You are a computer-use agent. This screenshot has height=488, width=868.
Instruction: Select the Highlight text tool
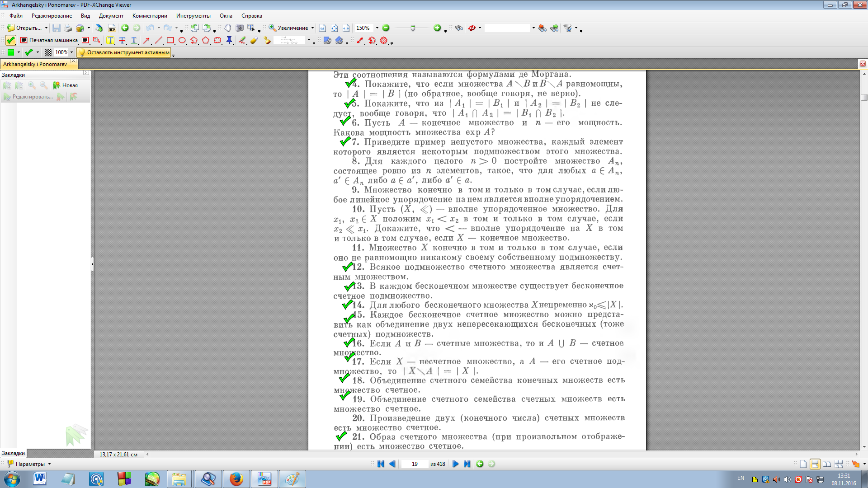click(110, 40)
